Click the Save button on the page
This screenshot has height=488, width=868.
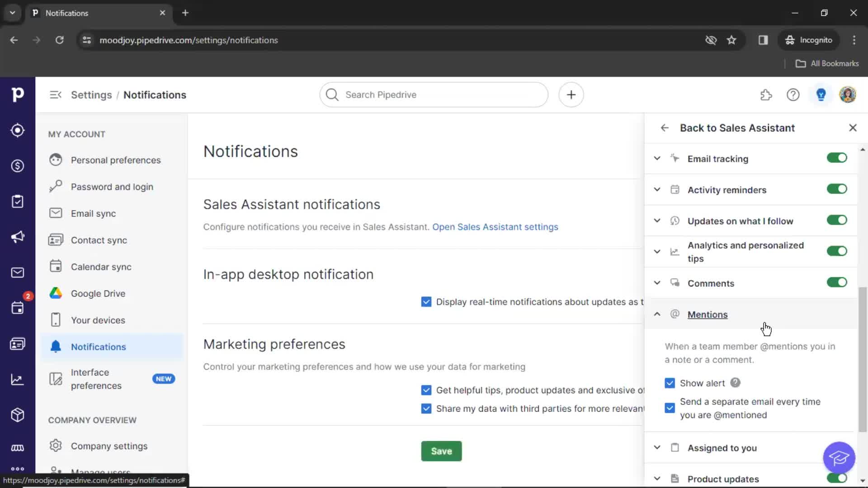click(441, 451)
